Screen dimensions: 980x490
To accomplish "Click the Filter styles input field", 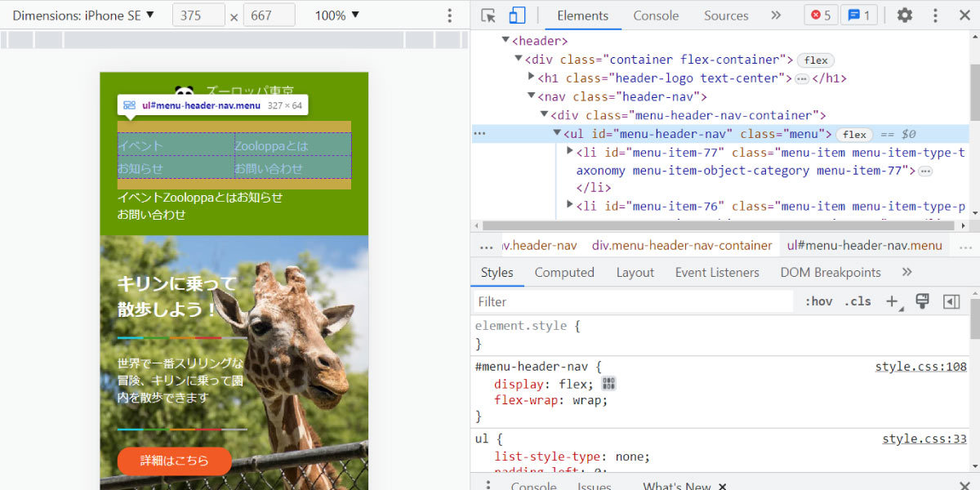I will click(634, 301).
